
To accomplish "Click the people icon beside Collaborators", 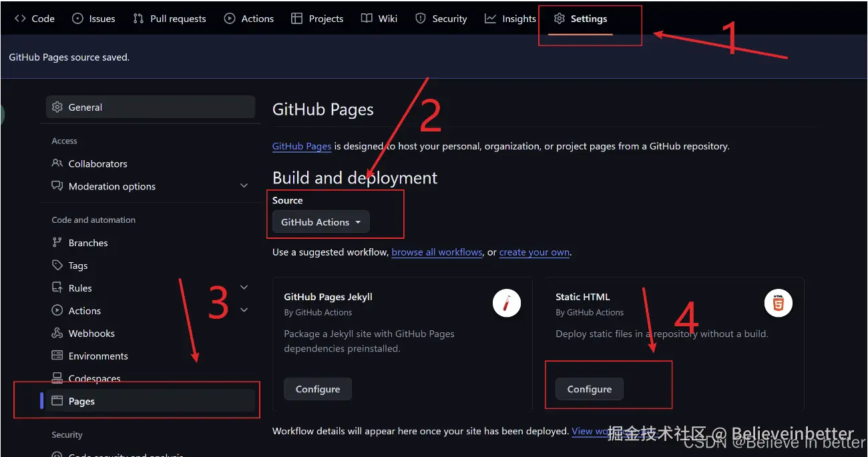I will [x=57, y=163].
